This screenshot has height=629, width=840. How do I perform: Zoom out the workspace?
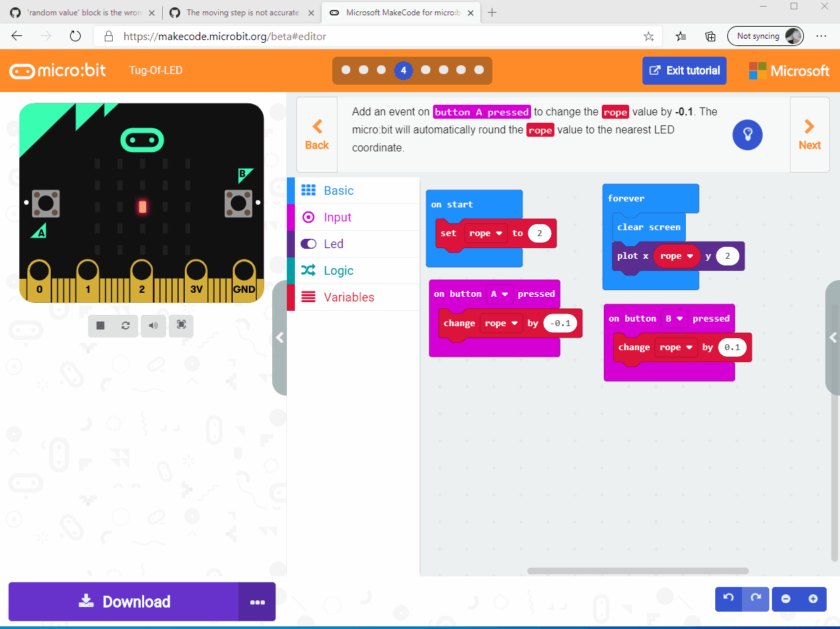pos(786,599)
